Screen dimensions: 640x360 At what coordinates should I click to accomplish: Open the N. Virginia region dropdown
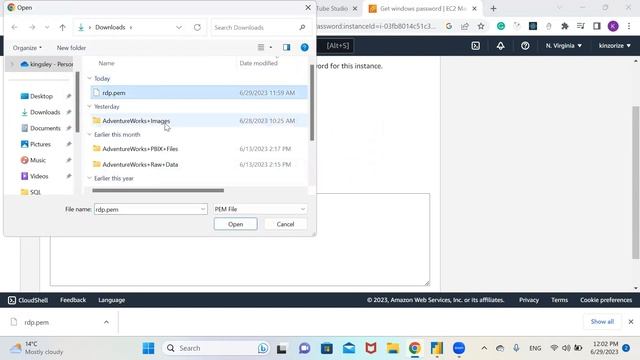coord(564,46)
